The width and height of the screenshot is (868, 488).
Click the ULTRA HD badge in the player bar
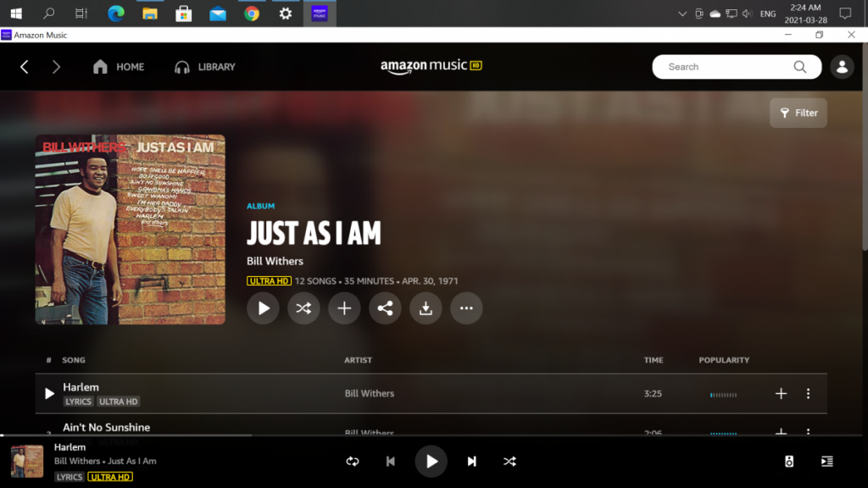[110, 477]
